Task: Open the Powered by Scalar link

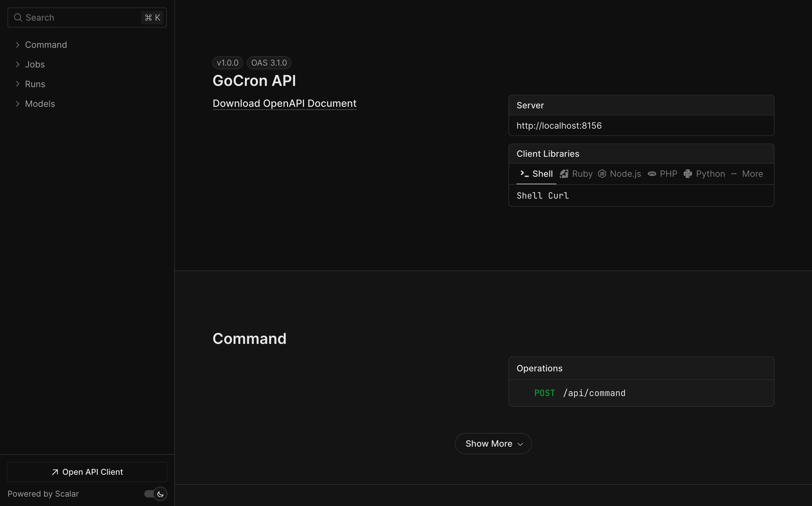Action: coord(43,494)
